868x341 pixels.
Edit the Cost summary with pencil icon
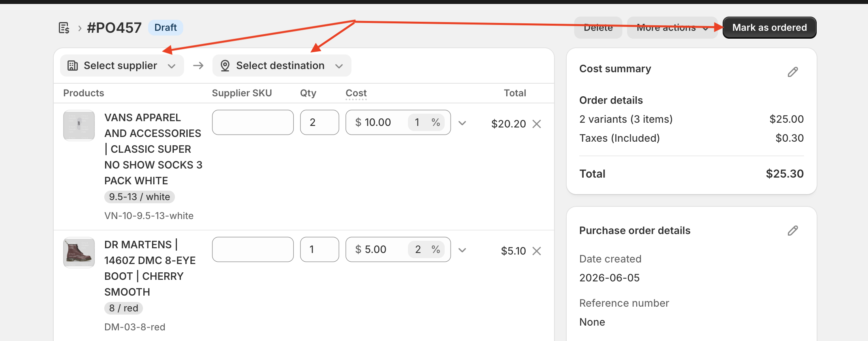click(x=793, y=72)
